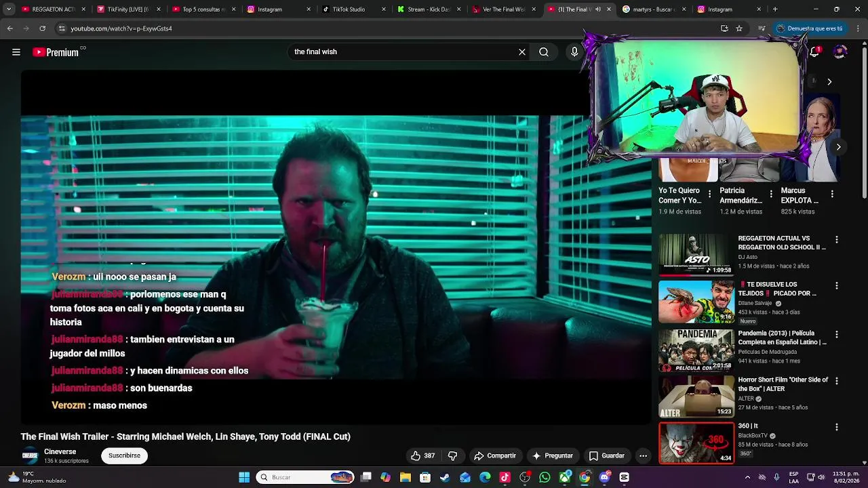Open Discord from the taskbar
The image size is (868, 488).
[x=604, y=477]
